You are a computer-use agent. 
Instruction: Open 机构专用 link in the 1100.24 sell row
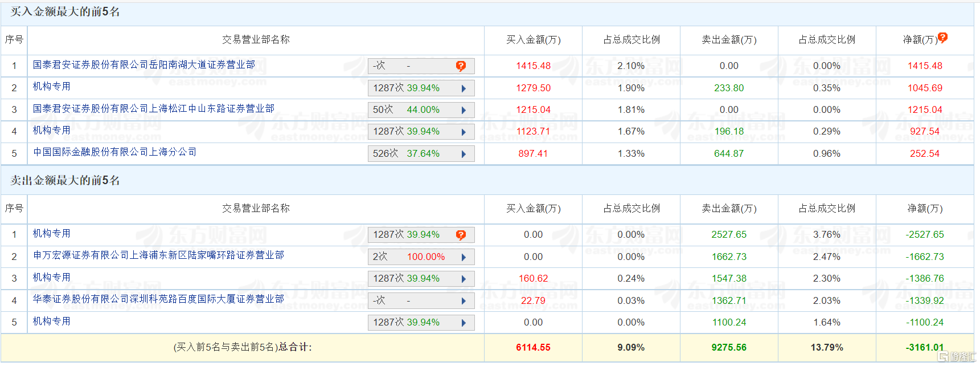52,321
